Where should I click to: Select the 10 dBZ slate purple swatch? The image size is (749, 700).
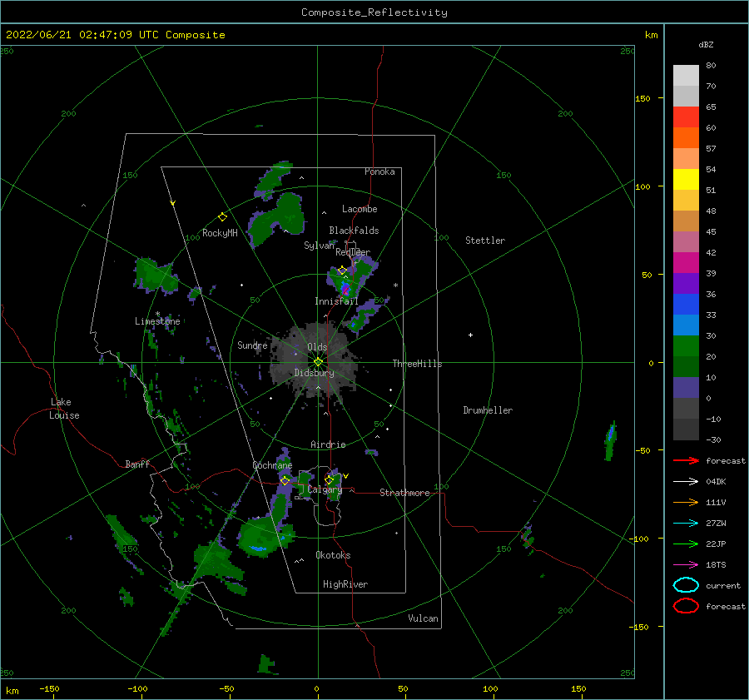pyautogui.click(x=686, y=387)
